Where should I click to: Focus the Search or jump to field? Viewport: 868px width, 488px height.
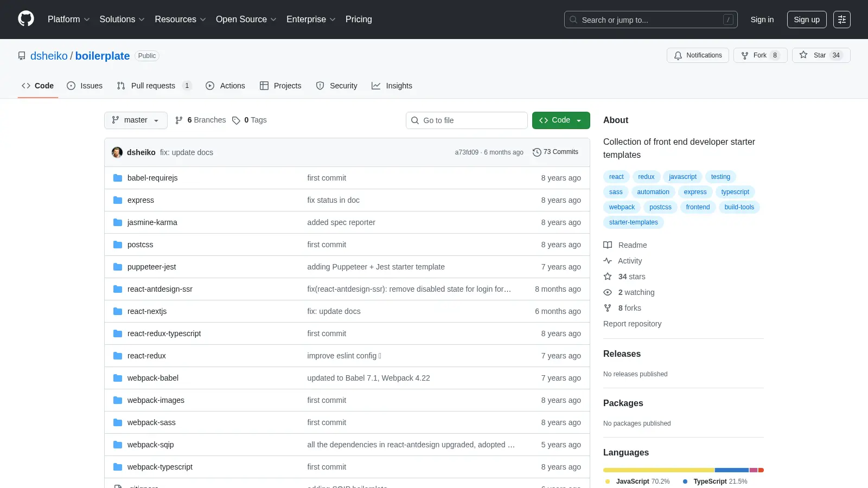pyautogui.click(x=651, y=20)
